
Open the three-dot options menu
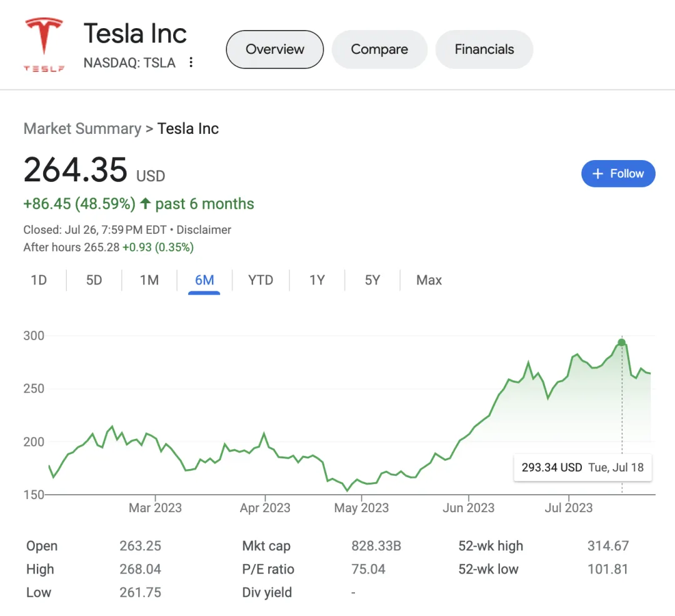[x=191, y=63]
